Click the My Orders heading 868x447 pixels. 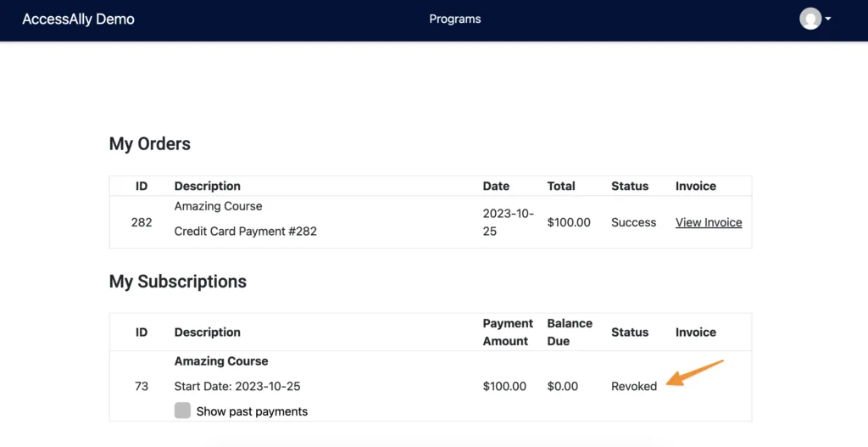(149, 144)
